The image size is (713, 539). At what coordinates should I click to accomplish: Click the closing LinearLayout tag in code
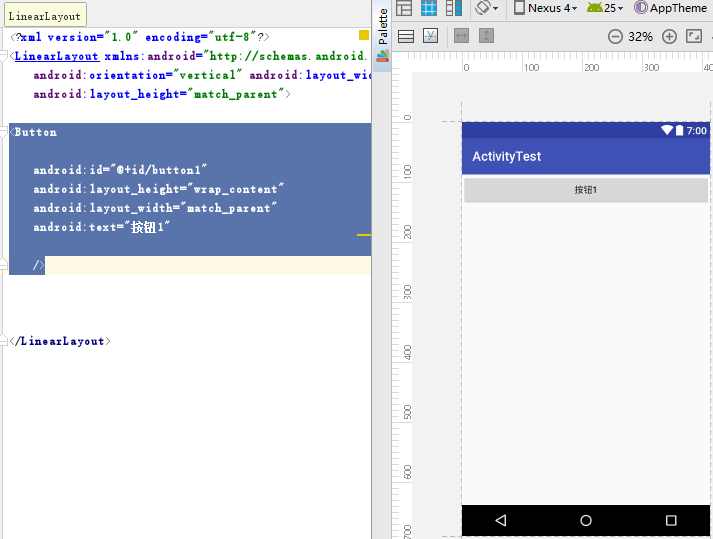click(60, 341)
